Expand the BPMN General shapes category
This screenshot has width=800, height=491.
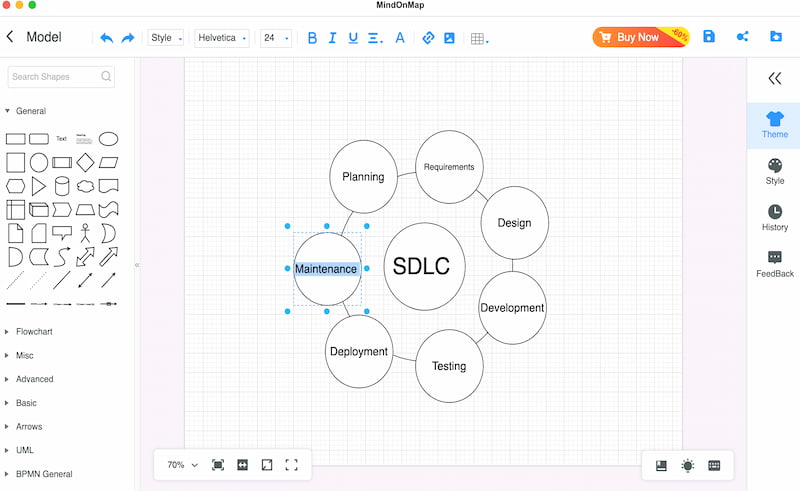[7, 474]
